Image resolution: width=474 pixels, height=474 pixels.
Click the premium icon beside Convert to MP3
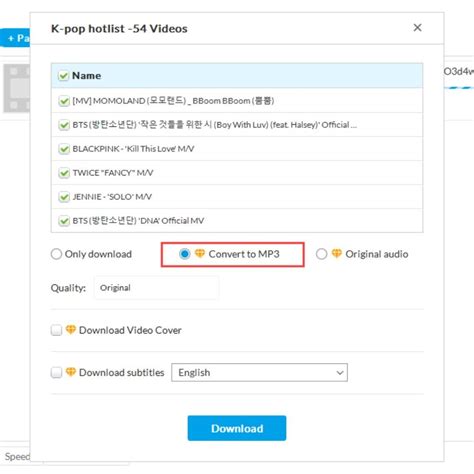coord(200,253)
